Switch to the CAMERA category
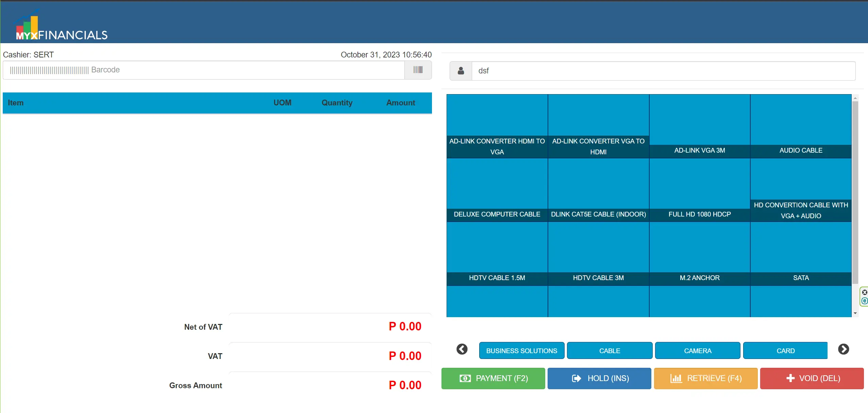Screen dimensions: 868x413 [x=697, y=350]
